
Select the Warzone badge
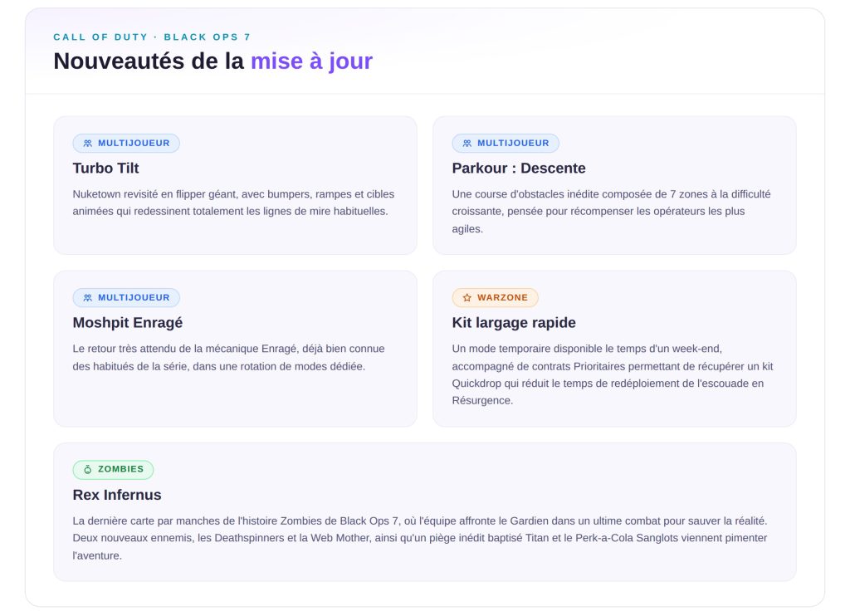(495, 298)
